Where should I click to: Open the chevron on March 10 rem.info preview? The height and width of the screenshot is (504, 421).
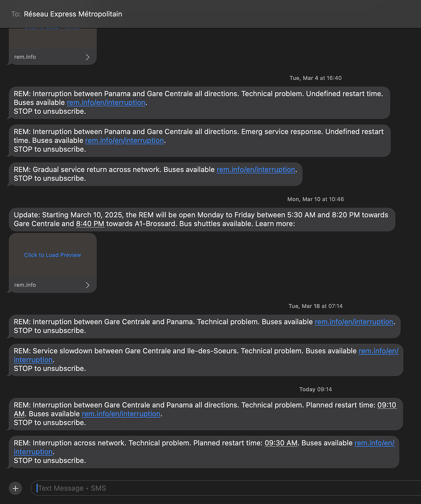tap(88, 285)
